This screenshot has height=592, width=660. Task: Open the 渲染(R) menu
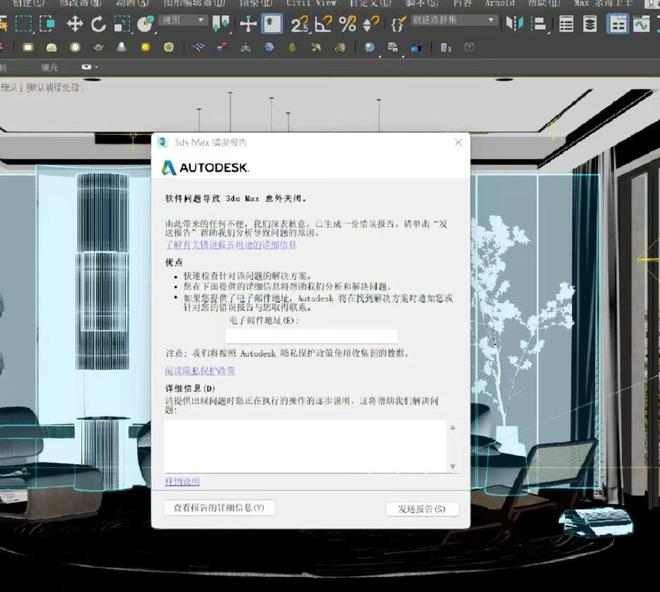(255, 3)
